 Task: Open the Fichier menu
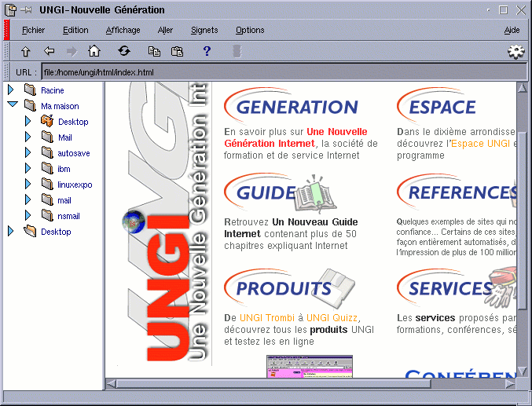pyautogui.click(x=33, y=30)
